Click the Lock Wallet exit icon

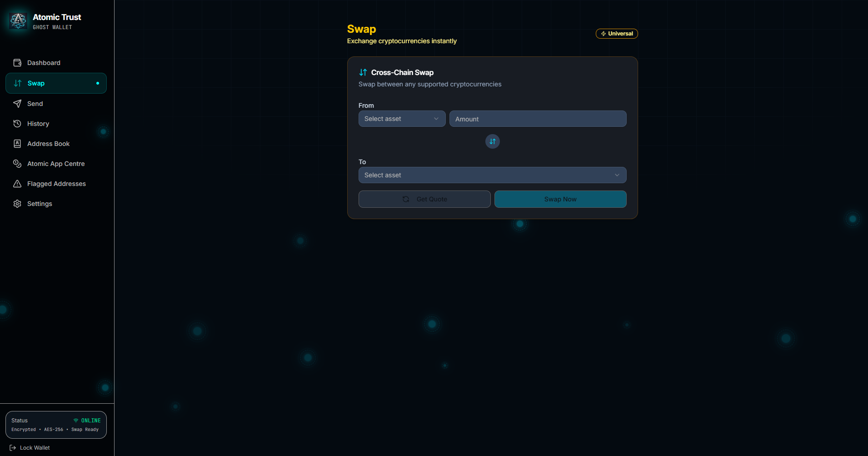tap(13, 448)
